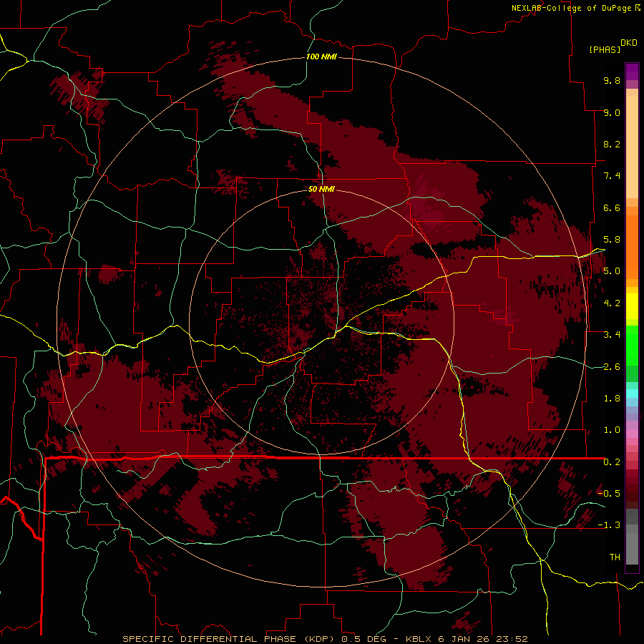Viewport: 644px width, 644px height.
Task: Click the 3.4 value on the color scale
Action: [612, 335]
